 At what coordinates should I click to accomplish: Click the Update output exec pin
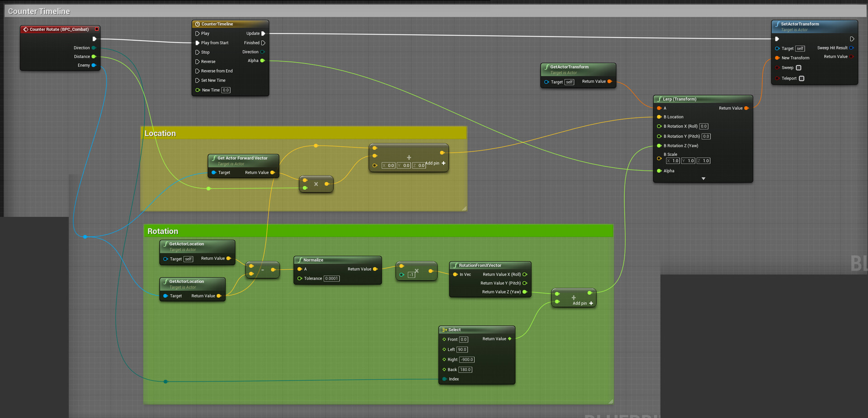coord(263,33)
